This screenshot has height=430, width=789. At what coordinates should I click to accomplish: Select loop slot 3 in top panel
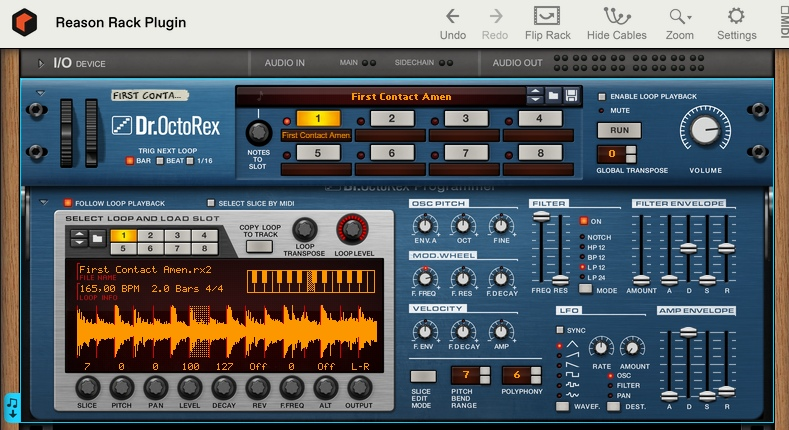point(465,119)
